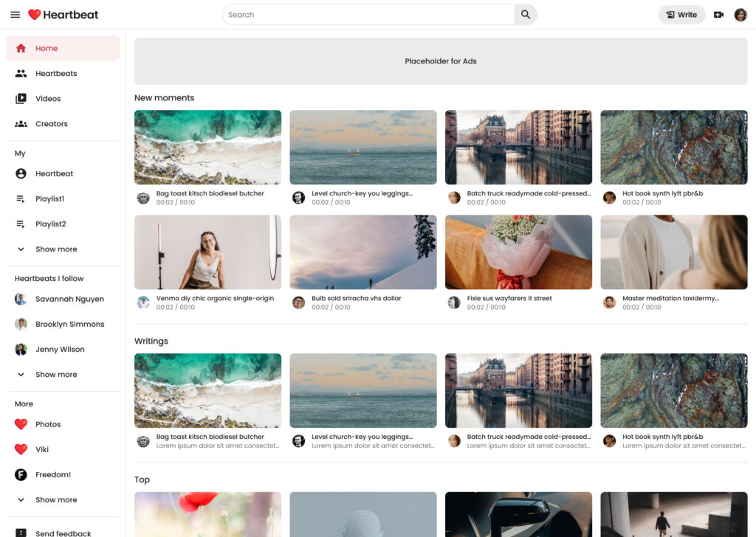Open Heartbeat under My section
This screenshot has height=537, width=756.
[63, 173]
